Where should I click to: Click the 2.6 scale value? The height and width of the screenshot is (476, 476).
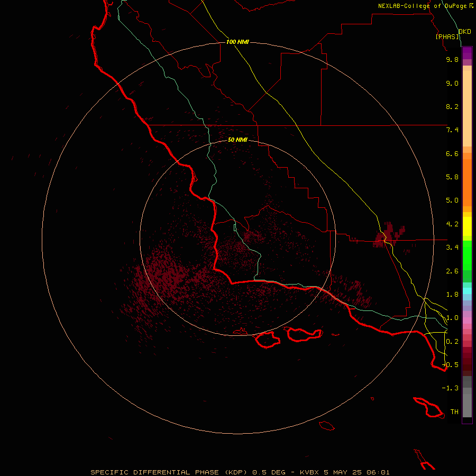452,271
